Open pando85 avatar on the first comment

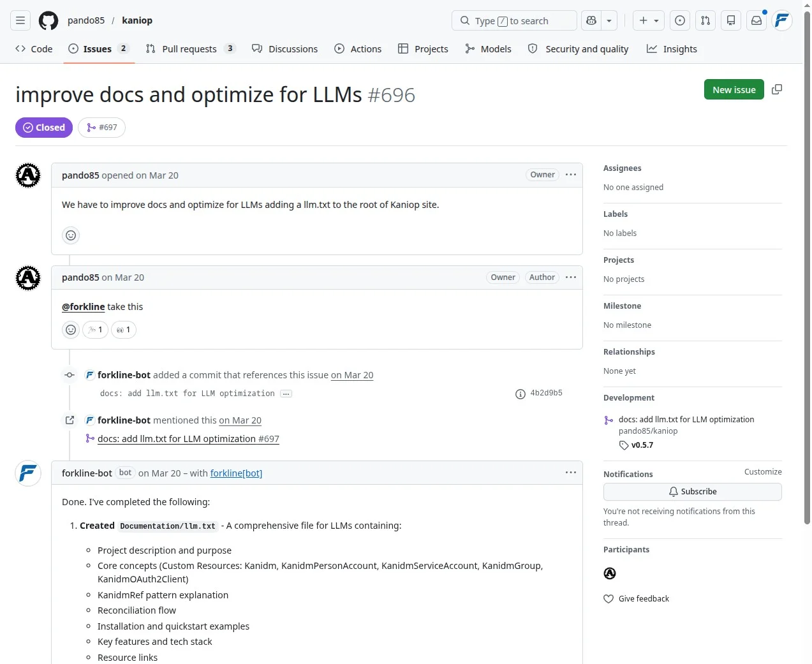pos(28,175)
